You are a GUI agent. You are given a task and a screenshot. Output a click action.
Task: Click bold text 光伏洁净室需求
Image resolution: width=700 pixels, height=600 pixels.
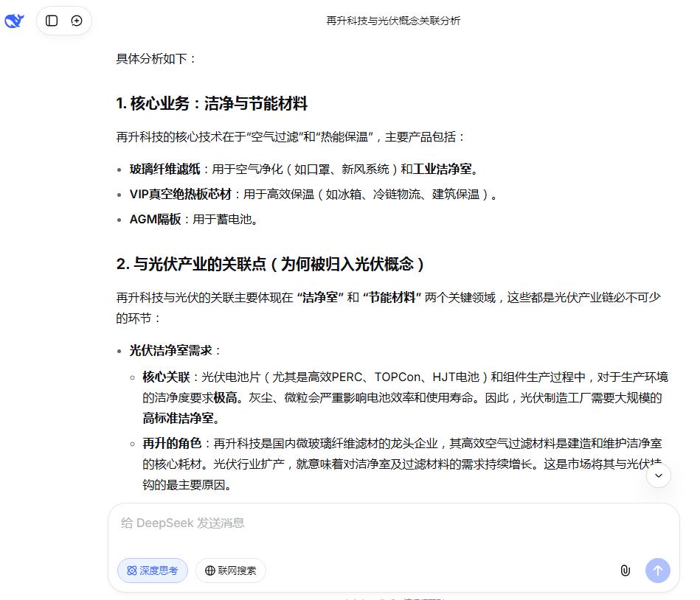[x=170, y=350]
